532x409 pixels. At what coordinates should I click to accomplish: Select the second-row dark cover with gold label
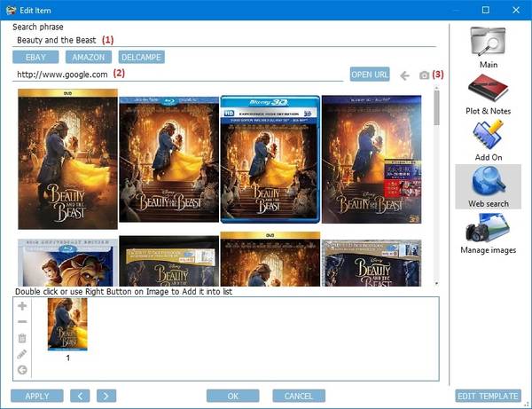(169, 261)
